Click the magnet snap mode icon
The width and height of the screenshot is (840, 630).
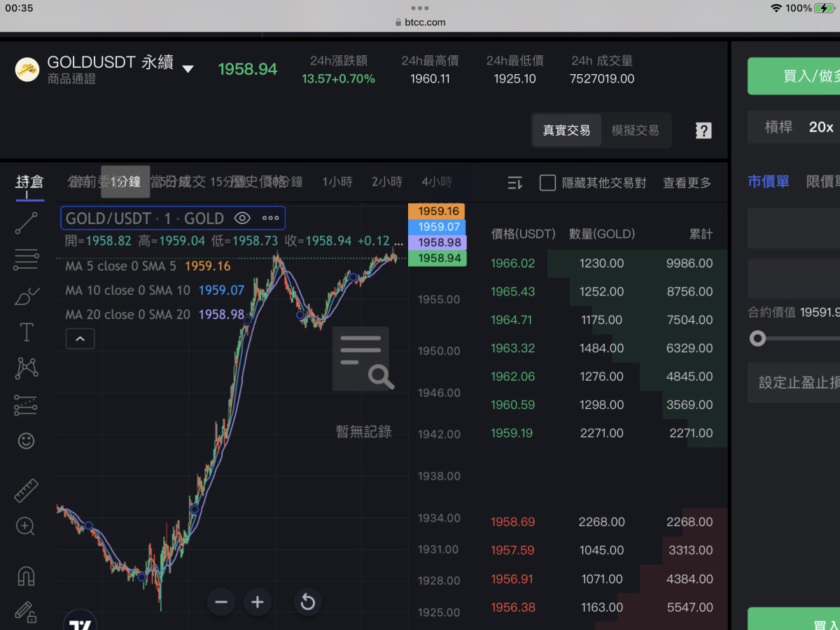pyautogui.click(x=27, y=576)
